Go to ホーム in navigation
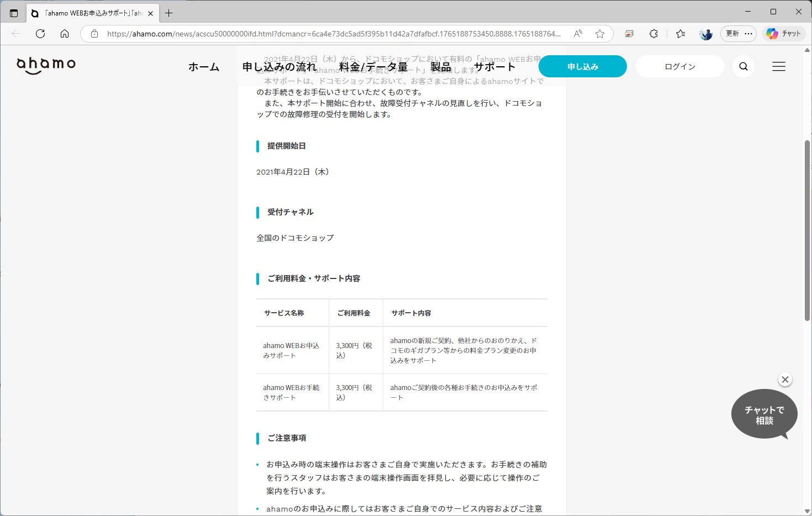 (204, 67)
